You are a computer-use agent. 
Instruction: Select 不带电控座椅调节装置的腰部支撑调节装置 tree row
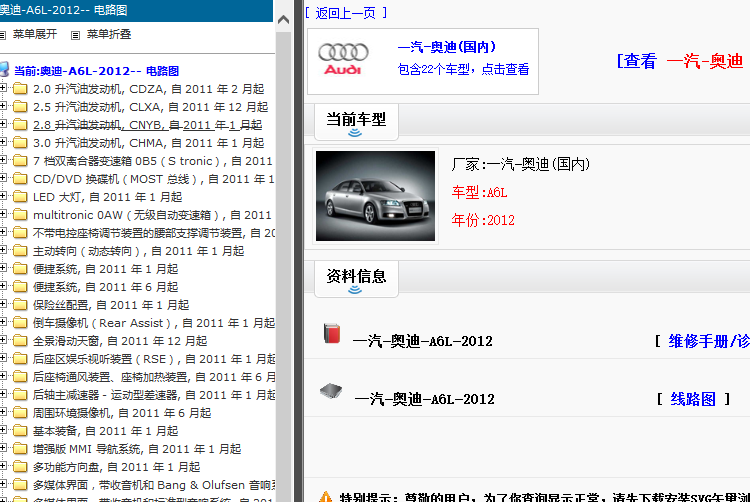[x=154, y=233]
